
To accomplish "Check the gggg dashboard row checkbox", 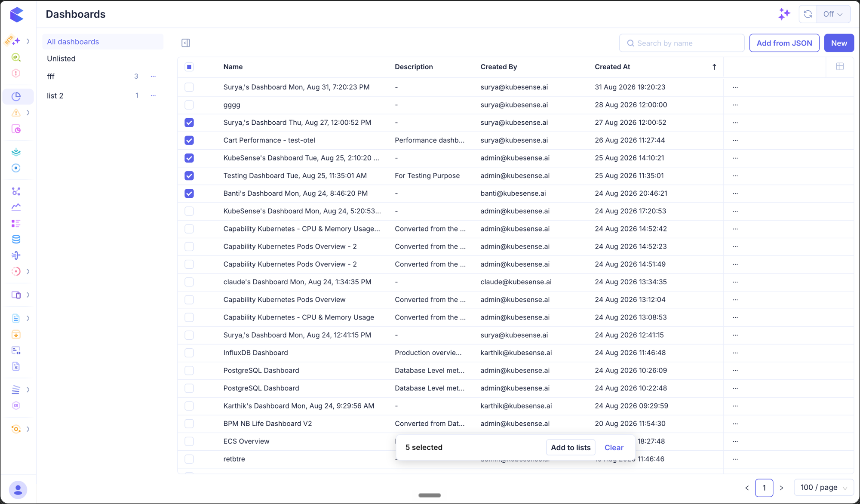I will click(x=189, y=105).
